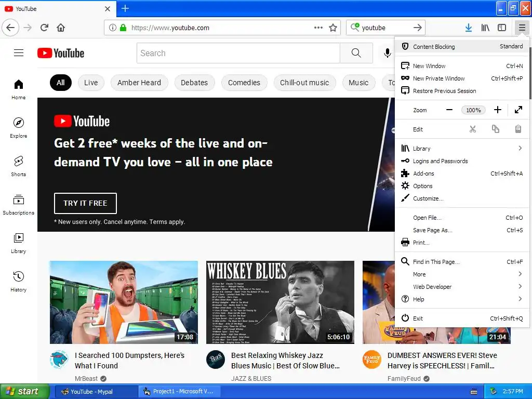Open Content Blocking settings entry

coord(462,46)
